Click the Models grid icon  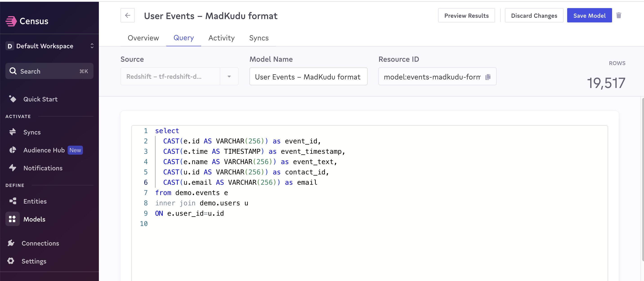point(12,219)
